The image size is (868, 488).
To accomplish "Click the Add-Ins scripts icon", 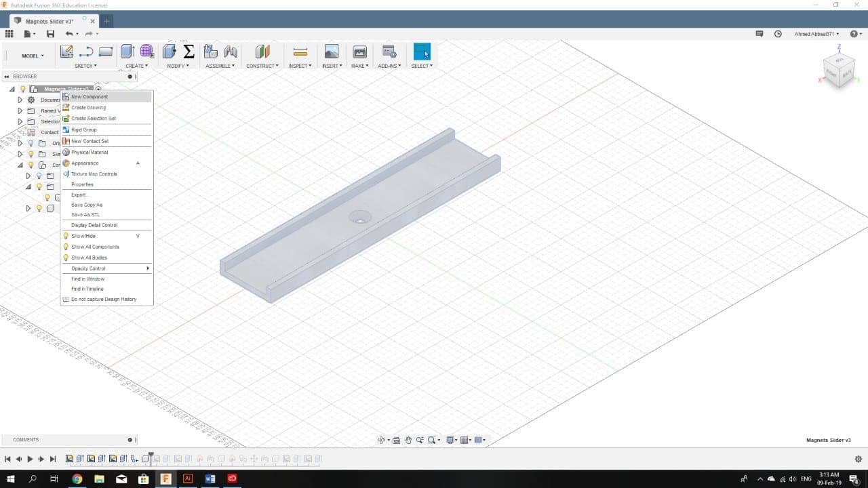I will [x=389, y=52].
